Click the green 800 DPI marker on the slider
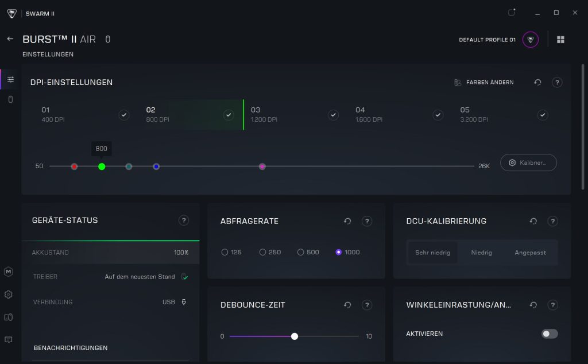This screenshot has width=588, height=364. (102, 166)
